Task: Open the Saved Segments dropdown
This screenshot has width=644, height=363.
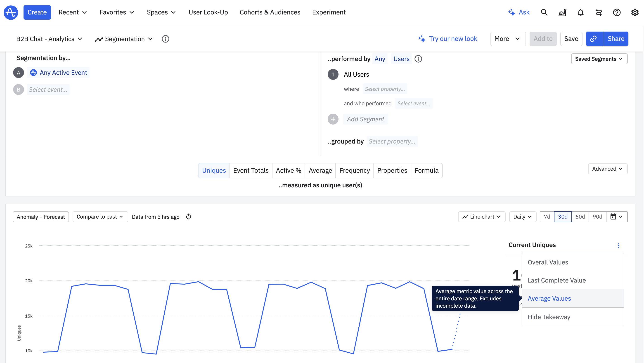Action: point(599,59)
